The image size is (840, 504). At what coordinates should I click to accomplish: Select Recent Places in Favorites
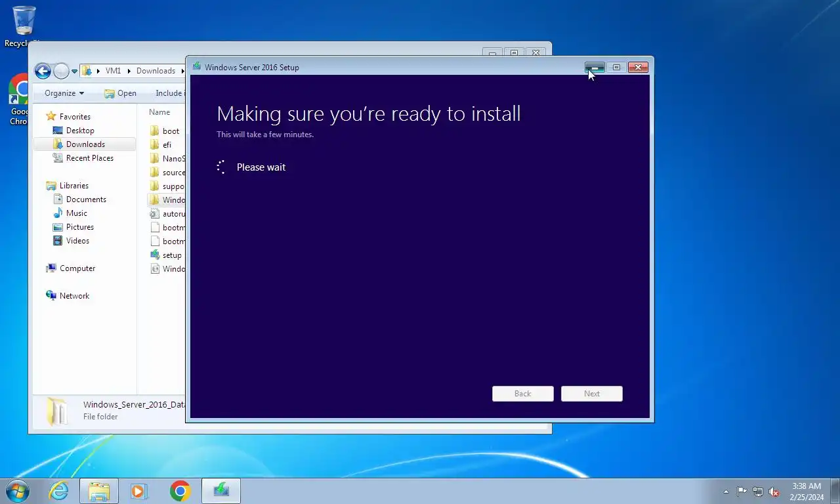[90, 158]
